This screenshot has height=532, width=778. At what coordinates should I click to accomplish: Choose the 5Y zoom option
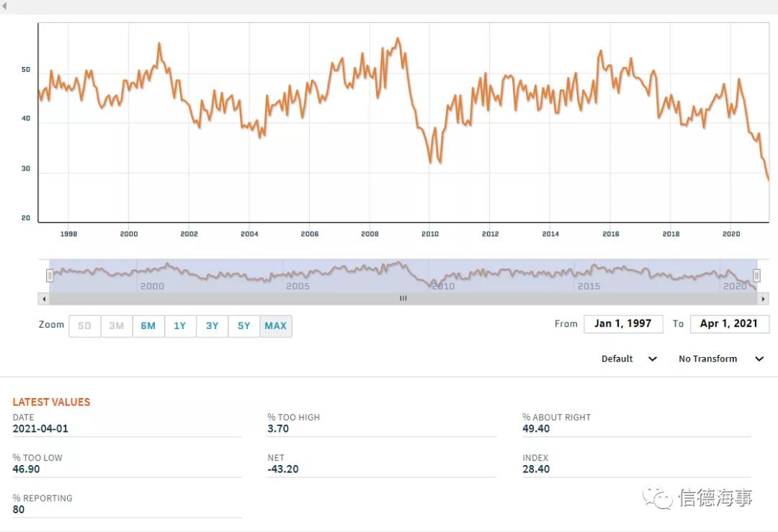[244, 326]
